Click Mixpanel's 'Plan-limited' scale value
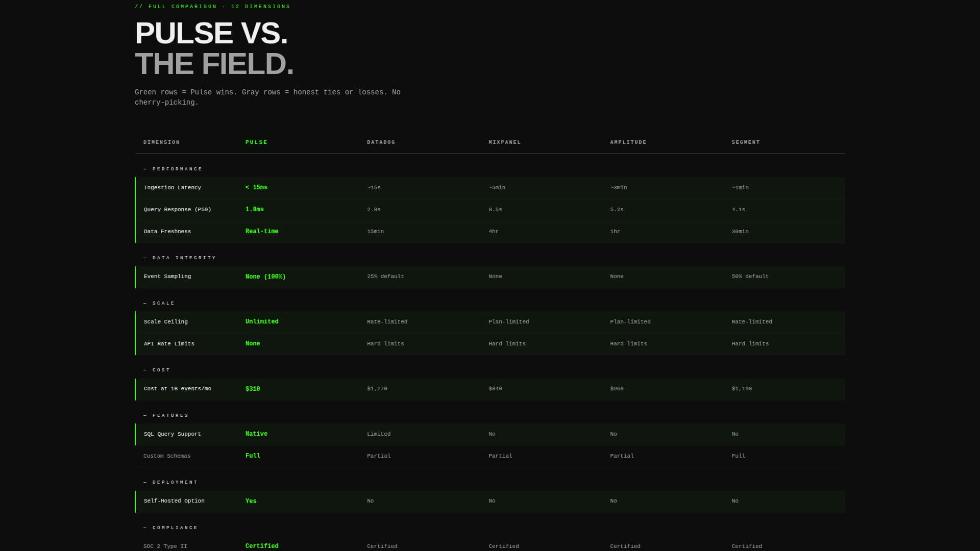The height and width of the screenshot is (551, 980). tap(508, 322)
